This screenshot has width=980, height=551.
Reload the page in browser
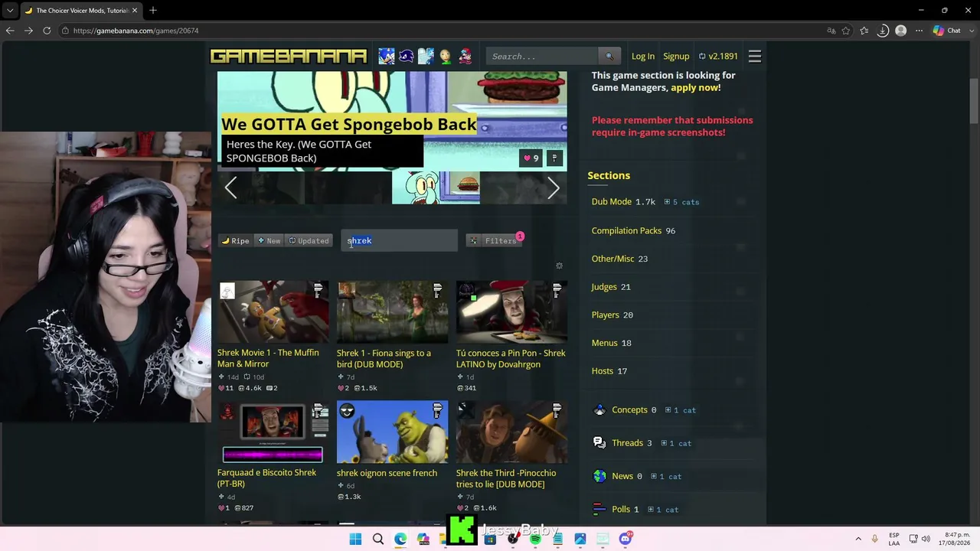47,31
